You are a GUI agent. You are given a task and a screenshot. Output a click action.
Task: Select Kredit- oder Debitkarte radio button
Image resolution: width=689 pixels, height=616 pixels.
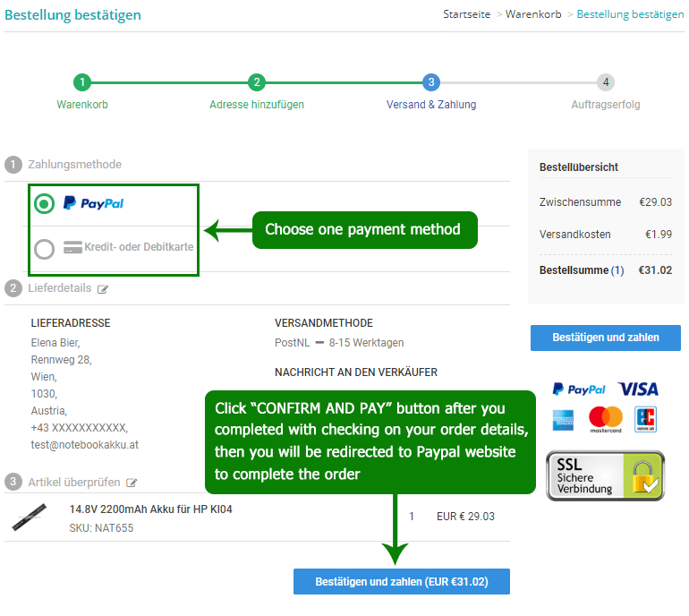[x=44, y=248]
